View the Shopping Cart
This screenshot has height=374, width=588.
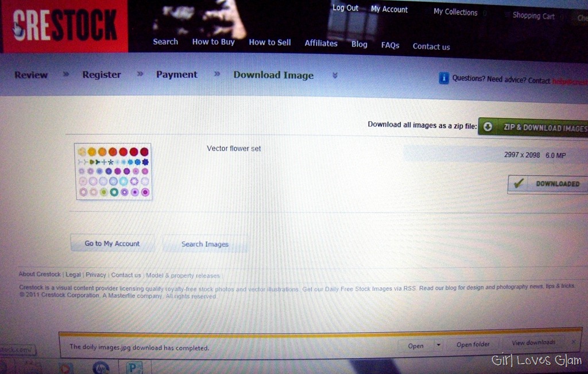tap(533, 15)
